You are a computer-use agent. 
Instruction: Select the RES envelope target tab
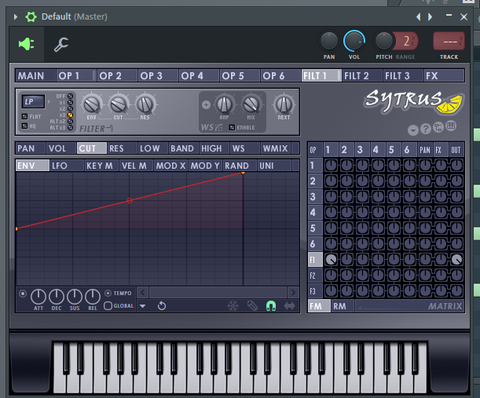click(x=122, y=148)
